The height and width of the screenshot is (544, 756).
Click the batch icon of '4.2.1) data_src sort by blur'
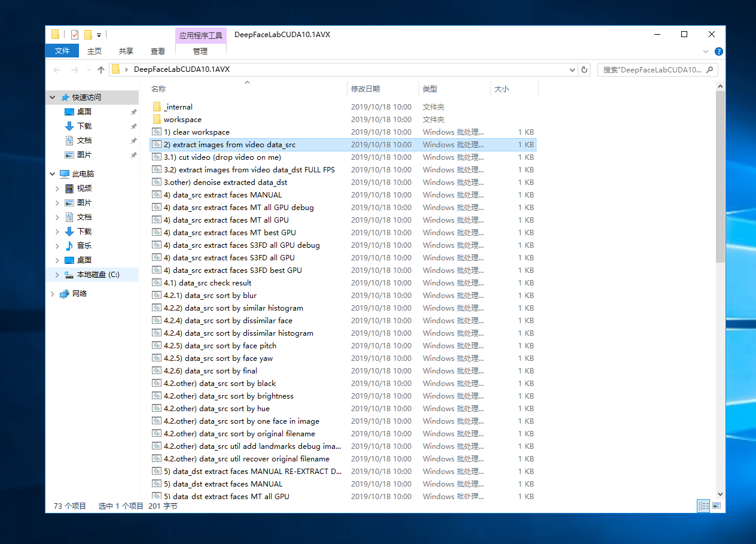coord(157,295)
